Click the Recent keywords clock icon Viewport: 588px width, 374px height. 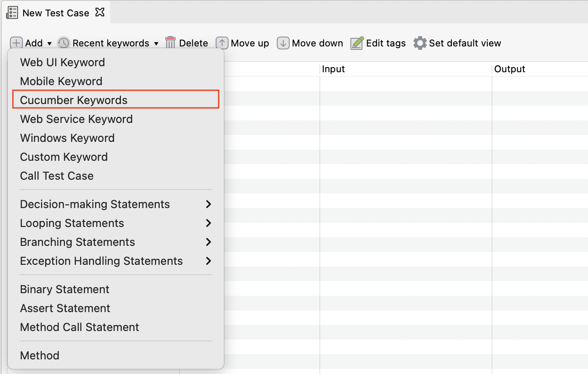(x=63, y=43)
